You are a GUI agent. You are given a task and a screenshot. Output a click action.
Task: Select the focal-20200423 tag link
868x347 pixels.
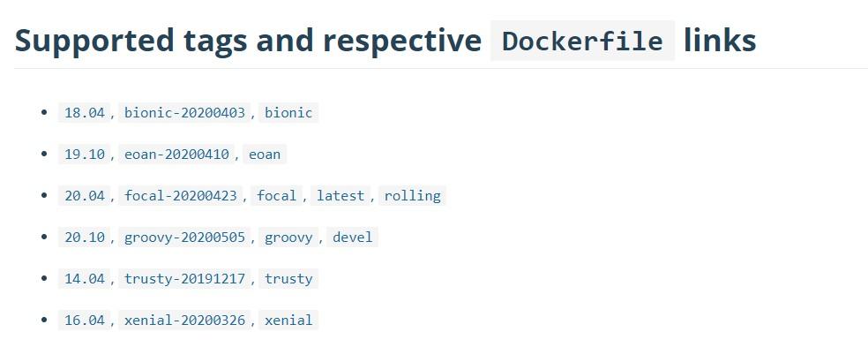coord(181,196)
